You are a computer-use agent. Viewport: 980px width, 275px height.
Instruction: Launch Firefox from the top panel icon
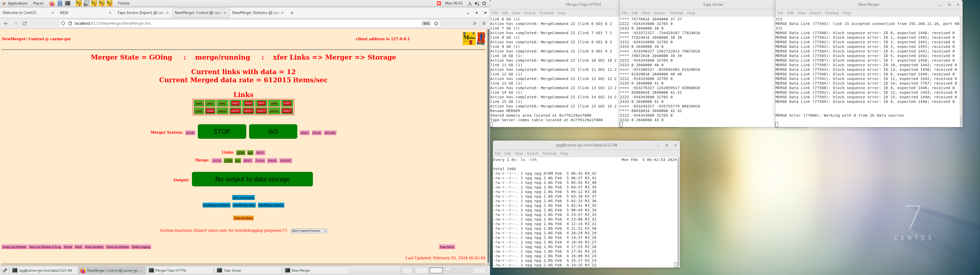click(52, 3)
